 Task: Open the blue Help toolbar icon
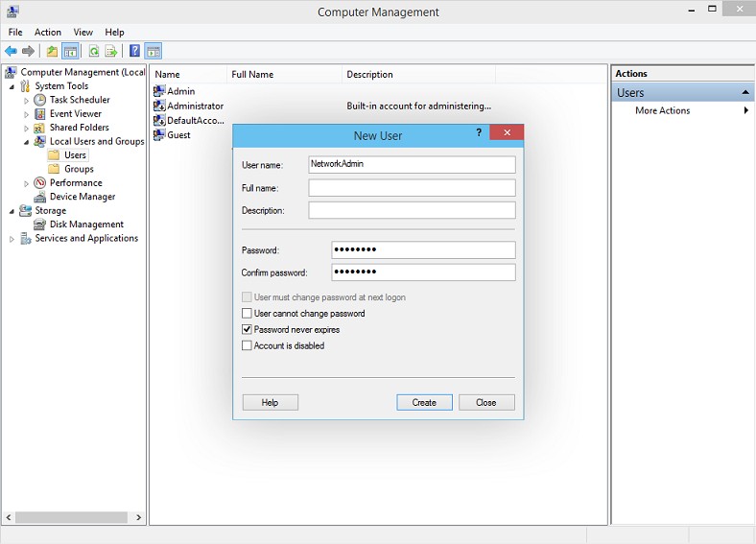click(135, 51)
